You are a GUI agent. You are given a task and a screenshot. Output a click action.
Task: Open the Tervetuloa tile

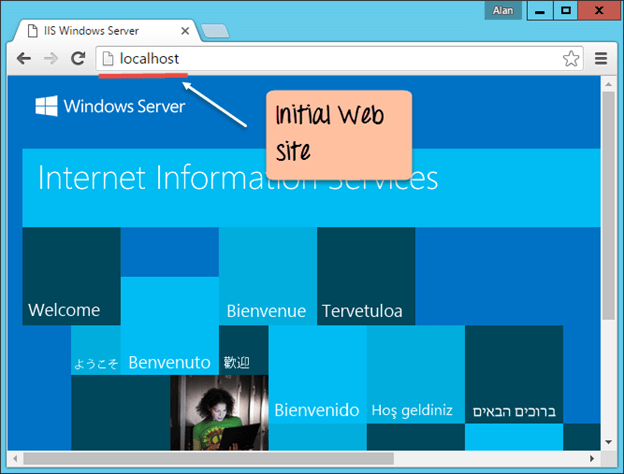365,276
